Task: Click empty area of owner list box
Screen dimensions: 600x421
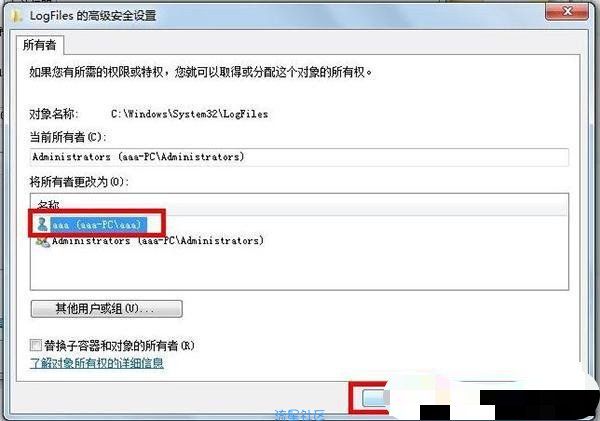Action: pos(299,270)
